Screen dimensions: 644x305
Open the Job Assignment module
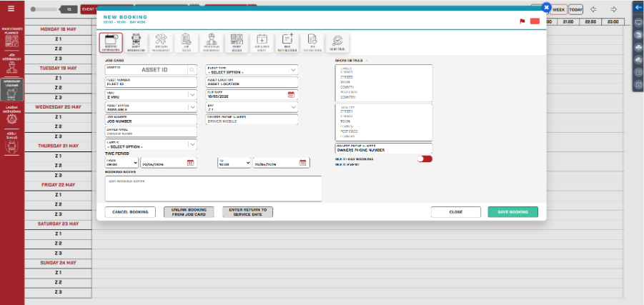pos(11,62)
